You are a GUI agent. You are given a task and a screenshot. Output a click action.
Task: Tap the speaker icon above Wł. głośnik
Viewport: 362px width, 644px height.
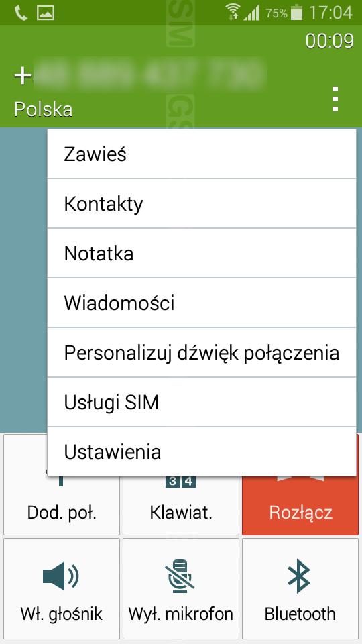tap(61, 576)
